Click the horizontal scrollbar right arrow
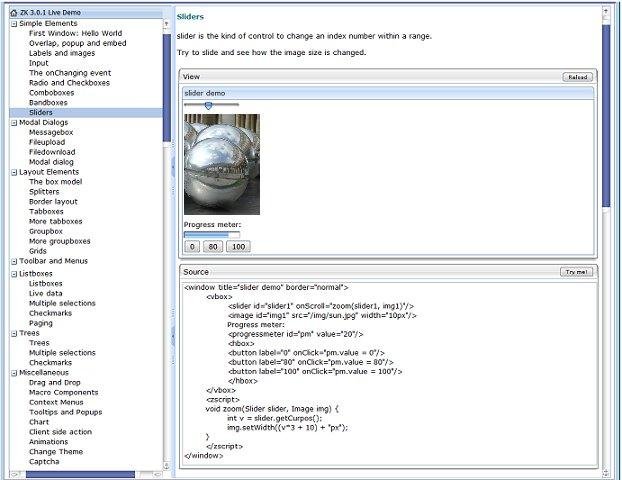This screenshot has width=622, height=480. (x=157, y=474)
